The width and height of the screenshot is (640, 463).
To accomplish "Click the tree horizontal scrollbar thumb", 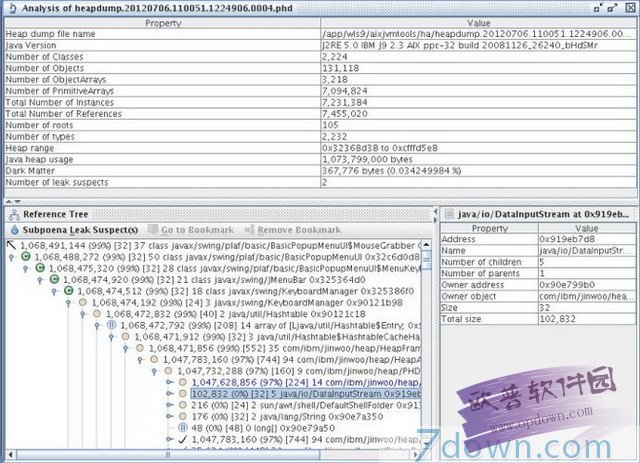I will pos(168,454).
